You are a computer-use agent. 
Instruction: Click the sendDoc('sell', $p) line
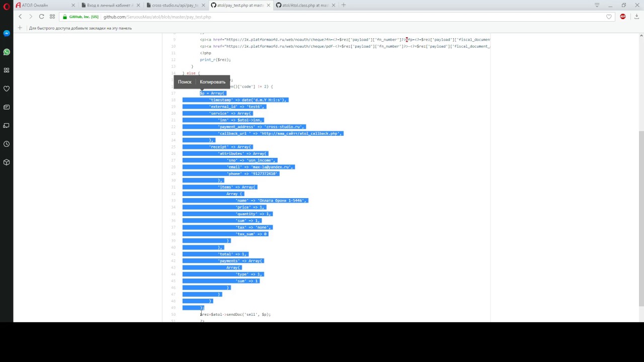(235, 314)
